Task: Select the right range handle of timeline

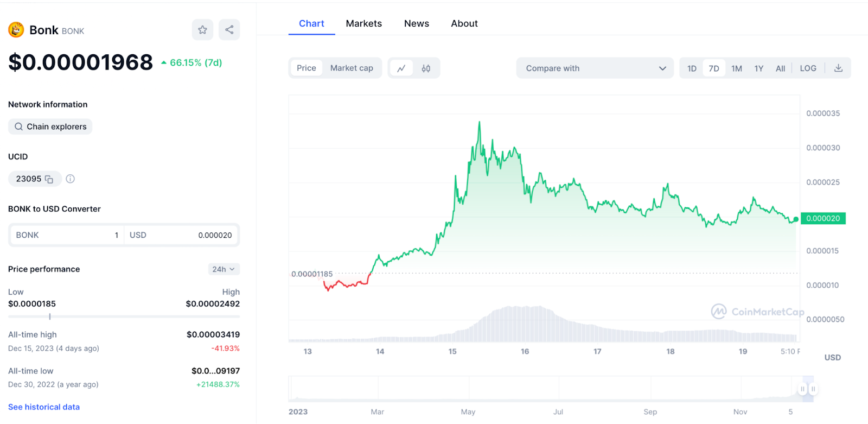Action: (x=813, y=389)
